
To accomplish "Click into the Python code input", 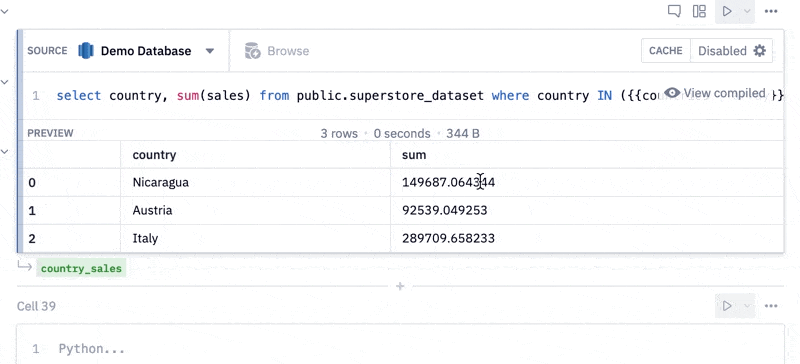I will click(x=401, y=349).
